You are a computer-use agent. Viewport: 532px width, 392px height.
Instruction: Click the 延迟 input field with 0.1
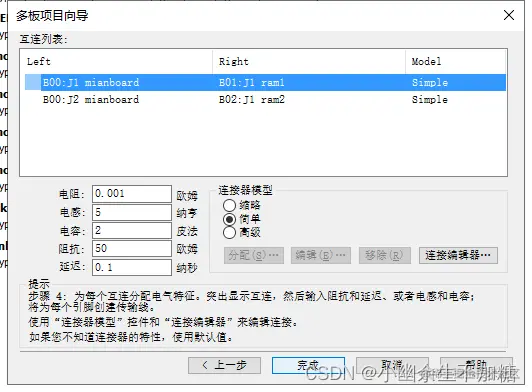pyautogui.click(x=132, y=267)
